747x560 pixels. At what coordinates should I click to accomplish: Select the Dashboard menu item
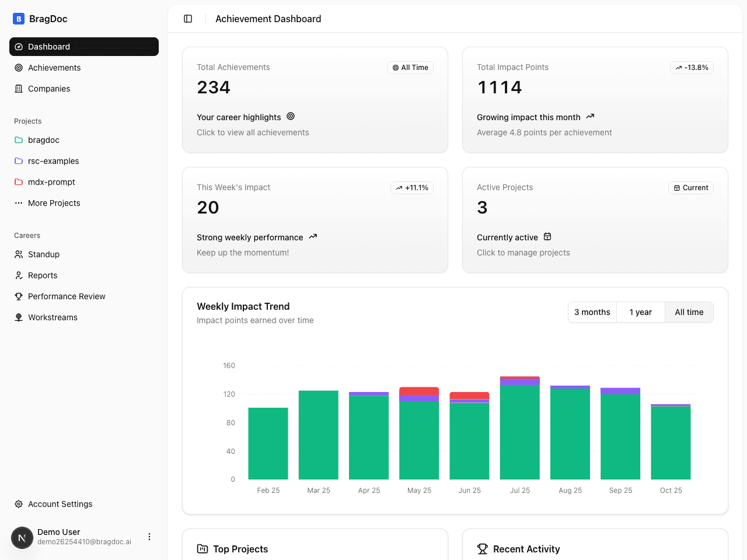pyautogui.click(x=48, y=47)
